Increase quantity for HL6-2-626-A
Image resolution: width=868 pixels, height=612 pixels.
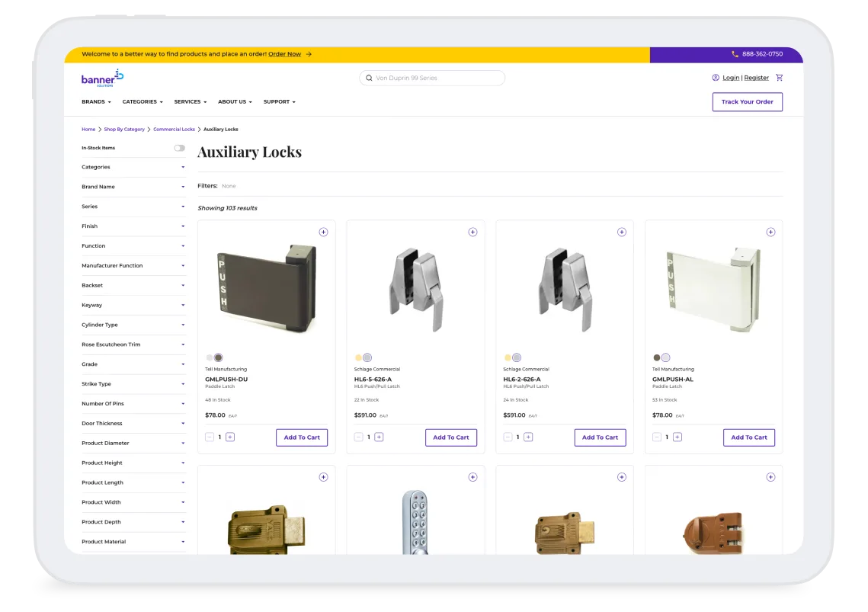tap(528, 437)
